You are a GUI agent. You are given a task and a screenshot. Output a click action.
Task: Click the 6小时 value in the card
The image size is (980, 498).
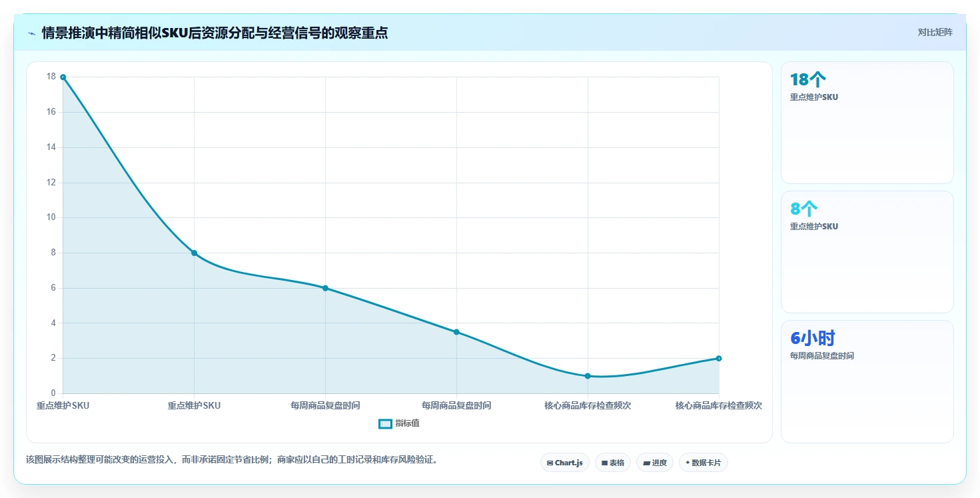(812, 338)
